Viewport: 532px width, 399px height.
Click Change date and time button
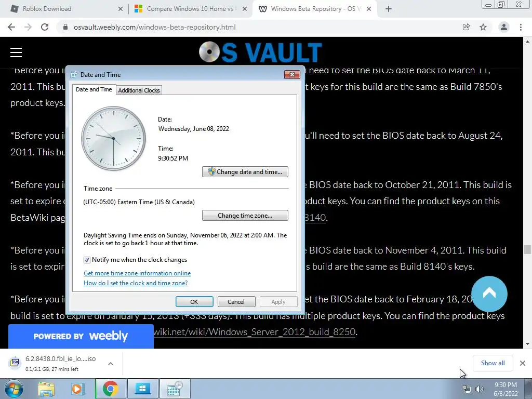(245, 171)
